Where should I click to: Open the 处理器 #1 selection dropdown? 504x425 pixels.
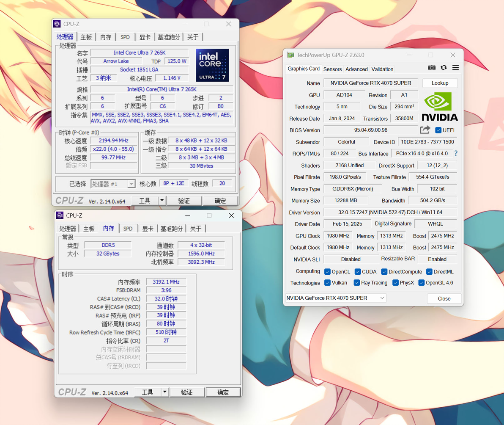point(113,184)
